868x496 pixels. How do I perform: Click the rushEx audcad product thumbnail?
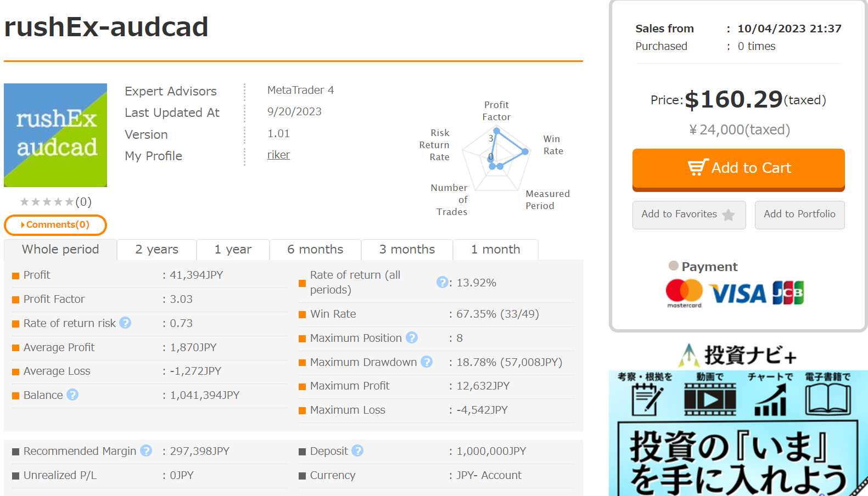(55, 135)
